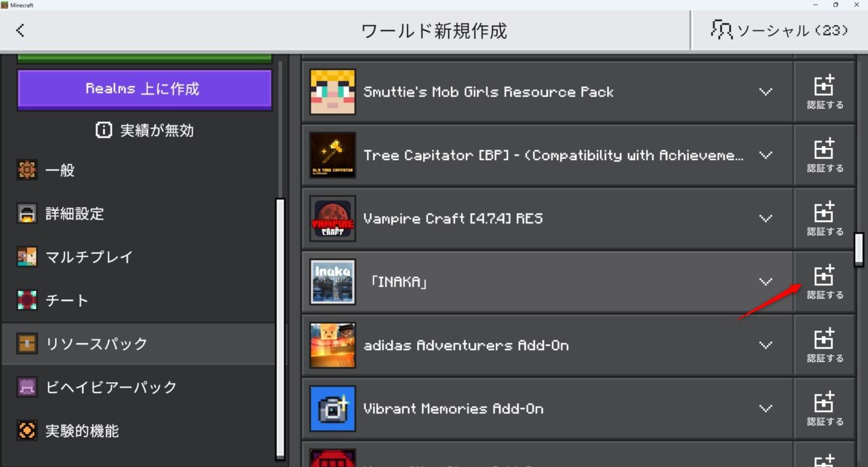
Task: Select the 一般 settings tab
Action: tap(138, 170)
